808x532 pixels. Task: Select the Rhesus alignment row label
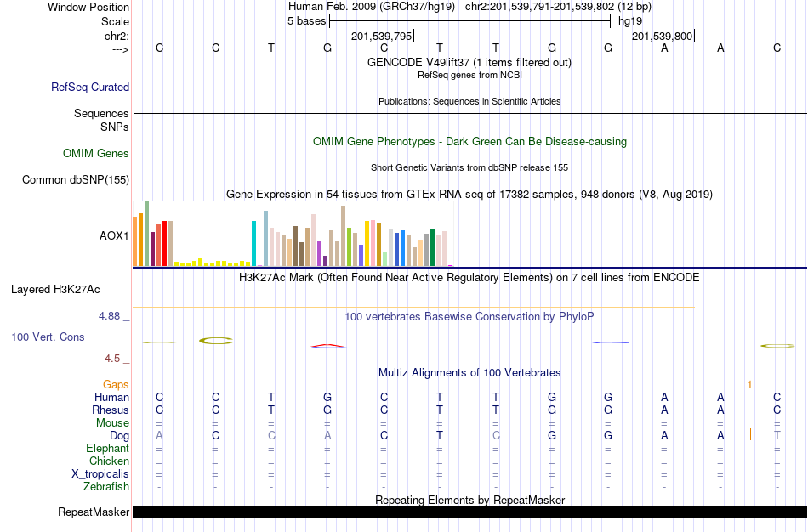(x=111, y=410)
